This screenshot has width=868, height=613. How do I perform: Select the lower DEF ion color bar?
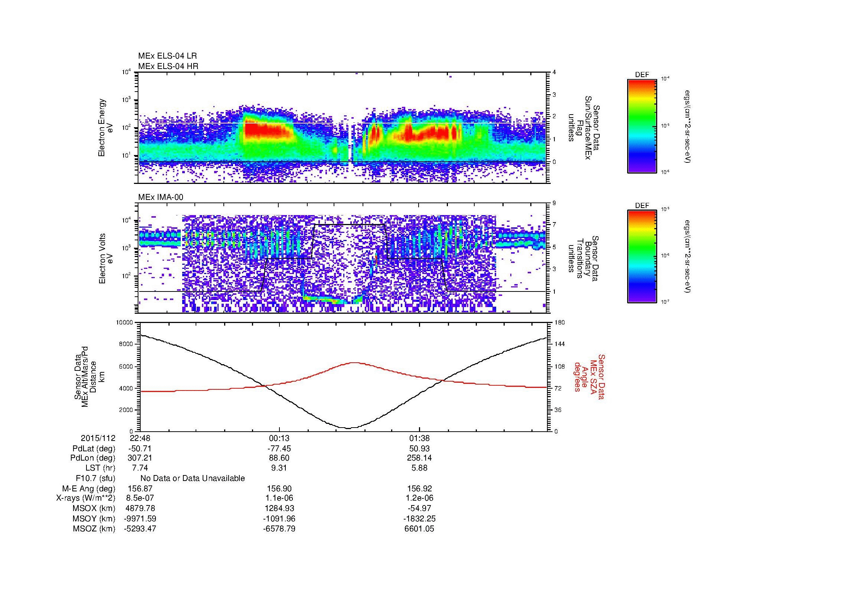pos(642,257)
